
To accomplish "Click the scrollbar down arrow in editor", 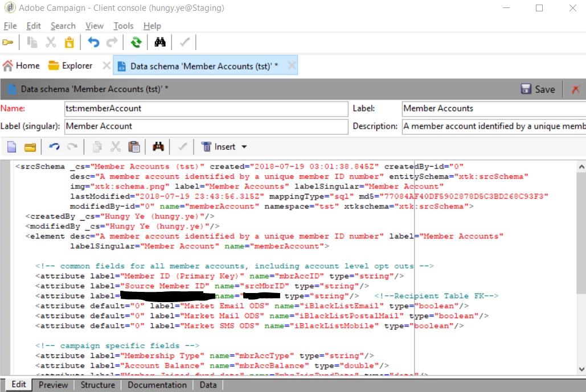I will tap(581, 369).
